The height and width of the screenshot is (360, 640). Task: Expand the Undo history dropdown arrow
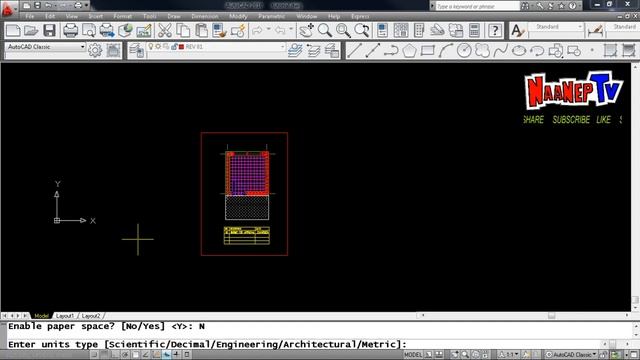point(268,30)
